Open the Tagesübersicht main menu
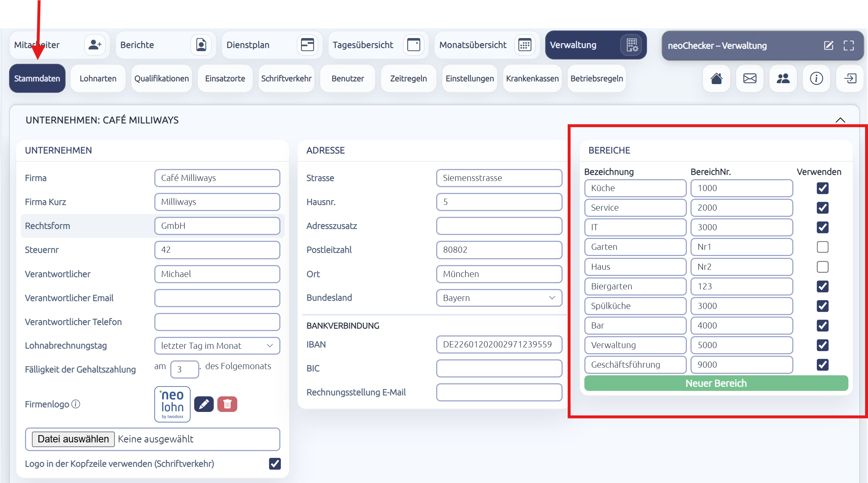Image resolution: width=868 pixels, height=483 pixels. (378, 45)
